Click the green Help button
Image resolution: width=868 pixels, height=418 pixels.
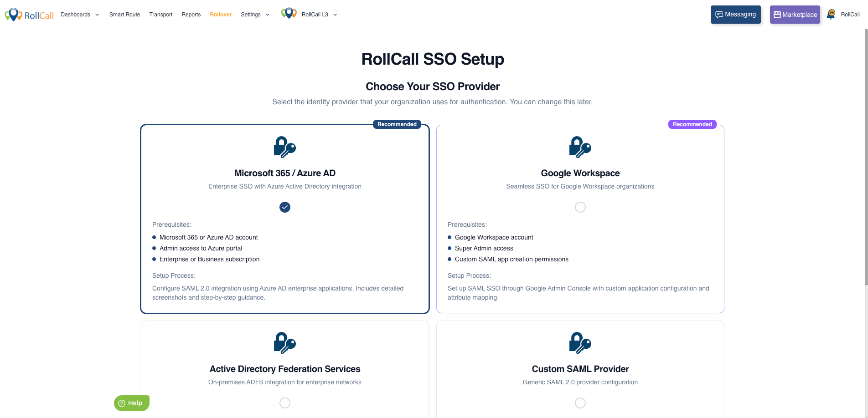tap(131, 403)
